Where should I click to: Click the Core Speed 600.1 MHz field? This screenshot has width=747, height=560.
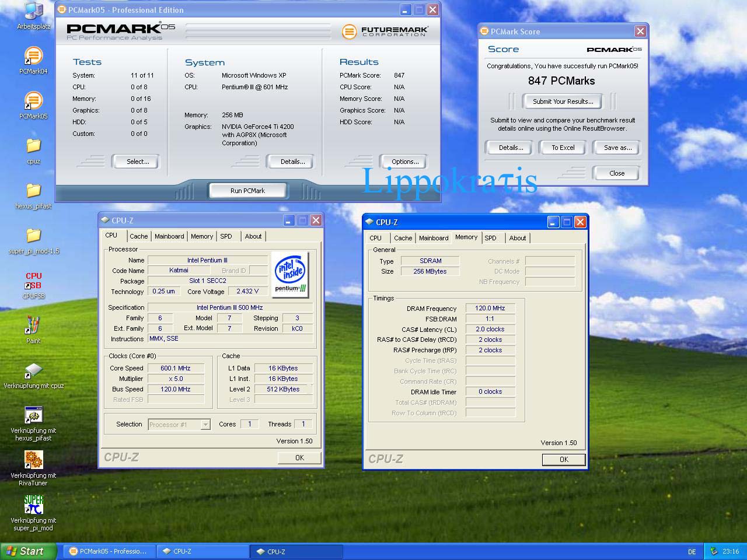point(176,368)
